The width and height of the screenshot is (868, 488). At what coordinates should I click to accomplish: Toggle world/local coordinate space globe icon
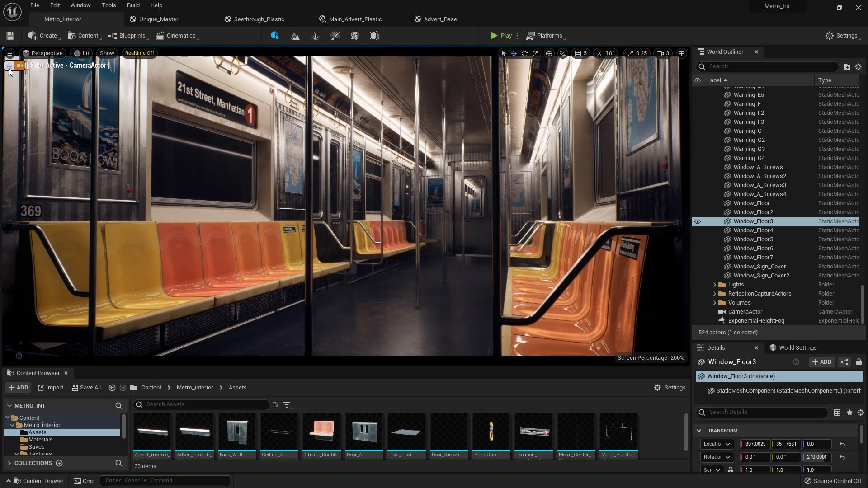pyautogui.click(x=549, y=53)
